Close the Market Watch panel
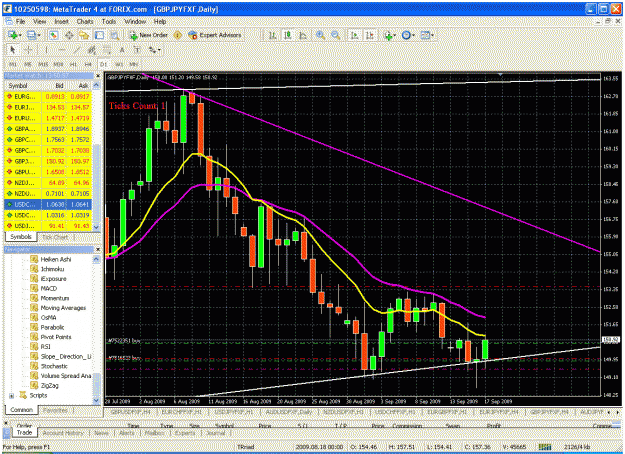This screenshot has width=625, height=454. click(x=98, y=75)
